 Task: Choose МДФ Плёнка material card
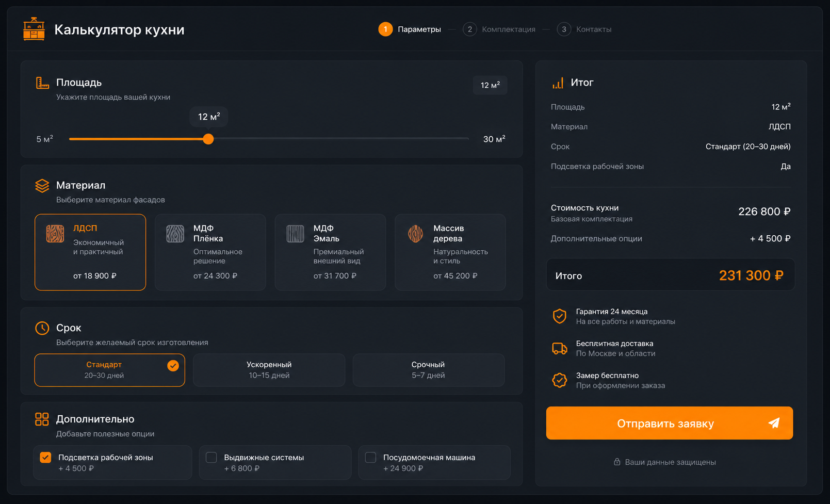[210, 252]
